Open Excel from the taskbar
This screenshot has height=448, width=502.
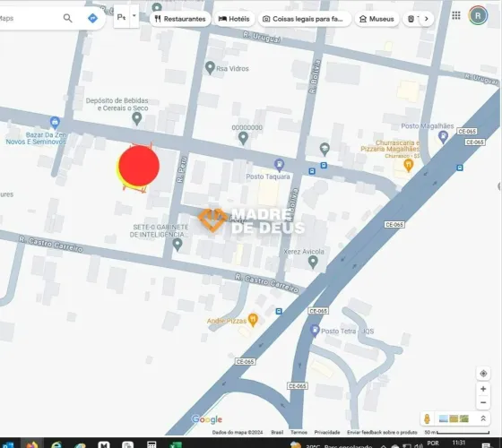175,444
